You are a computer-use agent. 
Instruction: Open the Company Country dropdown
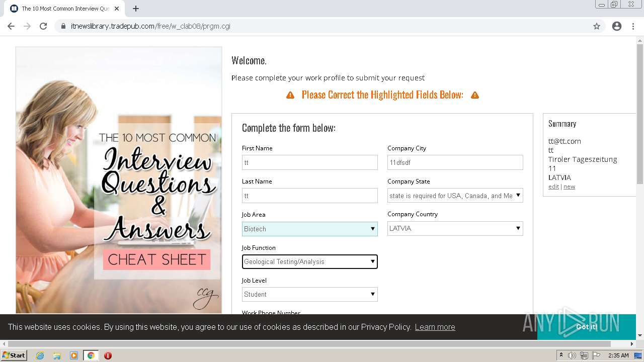coord(455,228)
